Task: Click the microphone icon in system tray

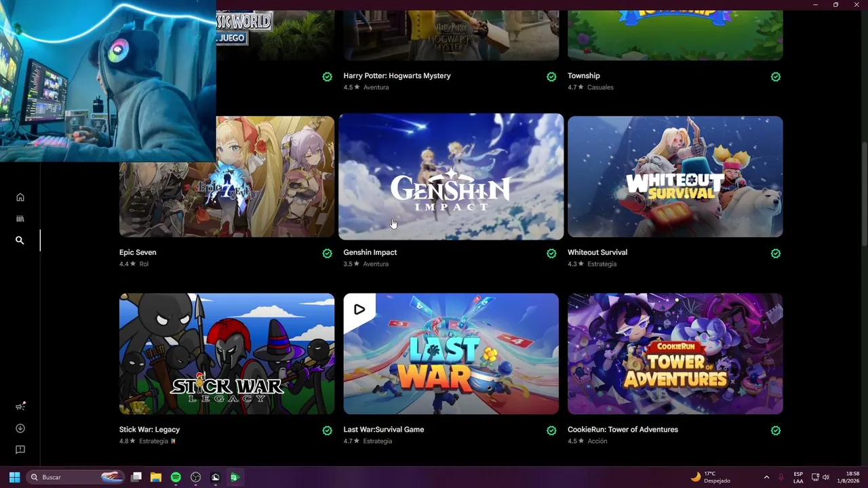Action: click(781, 477)
